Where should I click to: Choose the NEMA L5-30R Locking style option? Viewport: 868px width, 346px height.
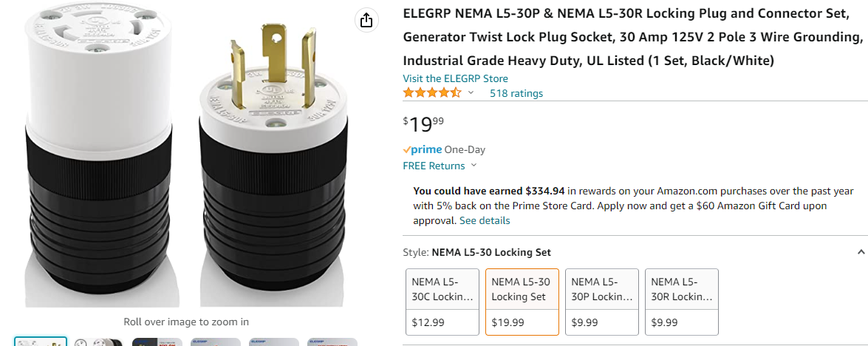(682, 301)
